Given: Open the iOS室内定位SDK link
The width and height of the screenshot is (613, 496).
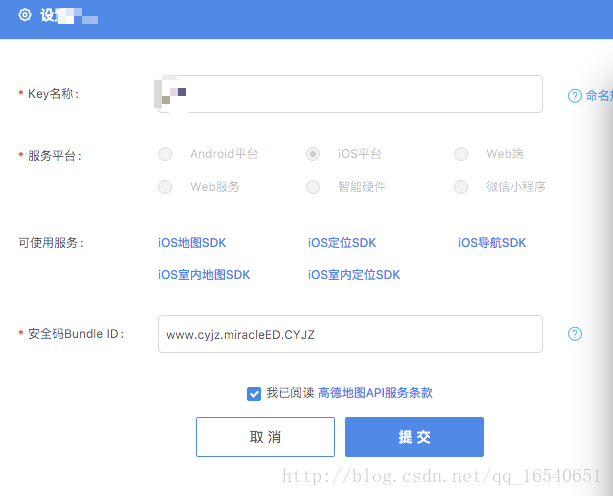Looking at the screenshot, I should coord(354,275).
